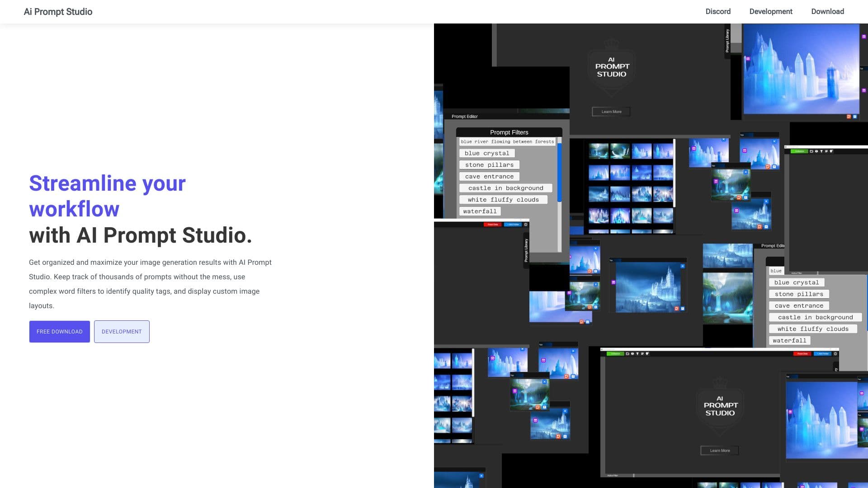Click the 'FREE DOWNLOAD' button
868x488 pixels.
(x=59, y=331)
